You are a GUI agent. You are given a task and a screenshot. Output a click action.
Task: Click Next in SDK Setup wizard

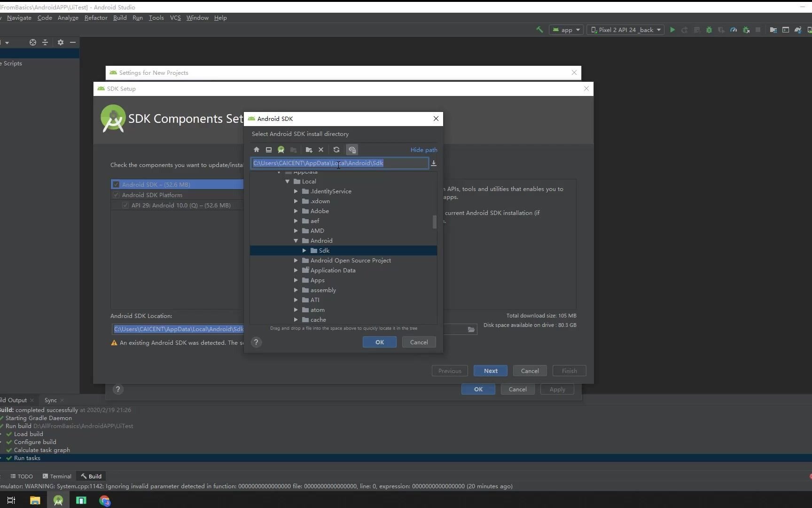[x=491, y=371]
